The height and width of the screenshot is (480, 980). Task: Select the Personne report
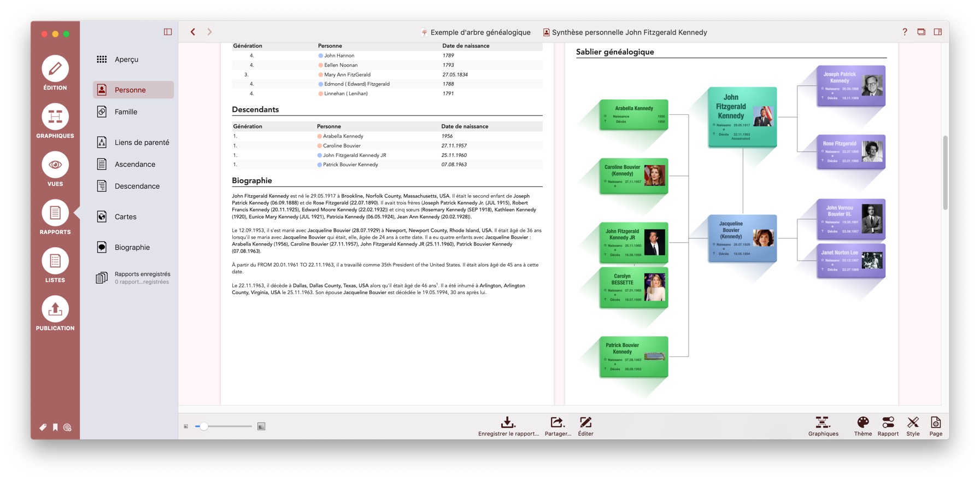[x=133, y=90]
